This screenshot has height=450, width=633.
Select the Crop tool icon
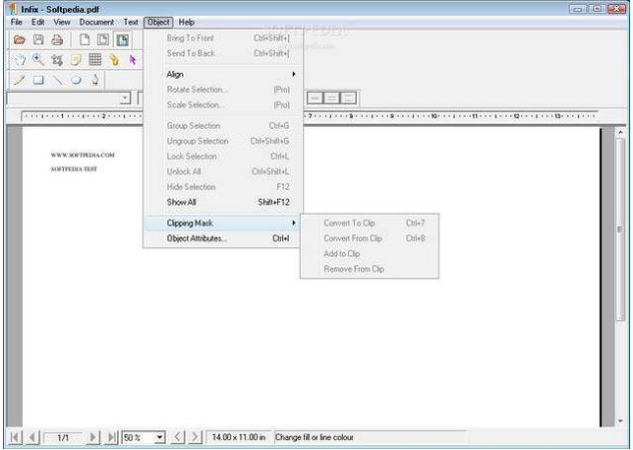(x=55, y=60)
